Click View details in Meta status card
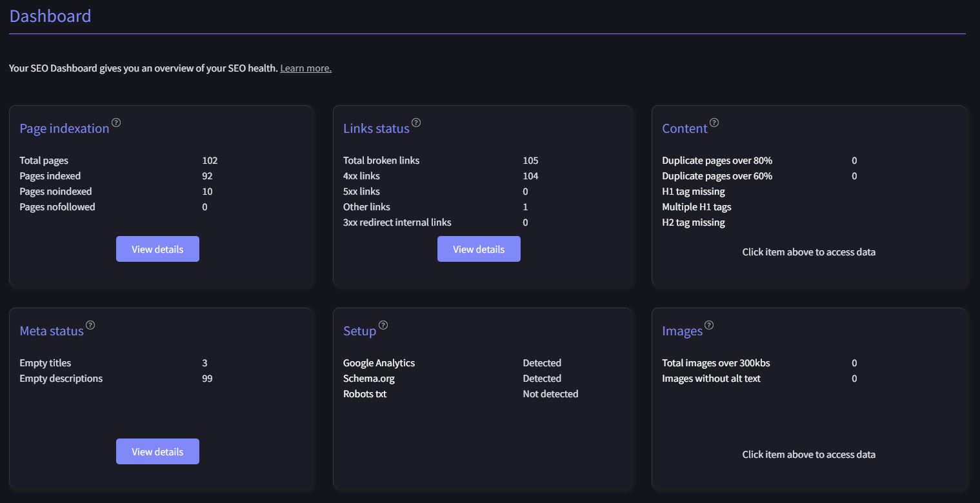Image resolution: width=980 pixels, height=503 pixels. [157, 451]
